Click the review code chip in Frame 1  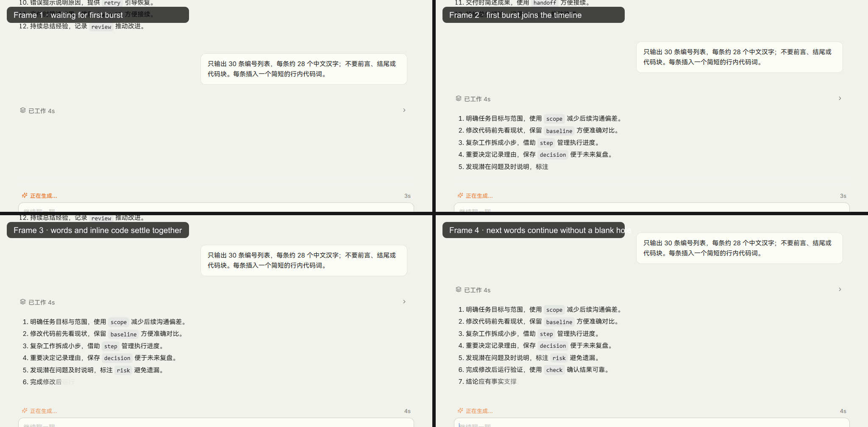tap(101, 27)
